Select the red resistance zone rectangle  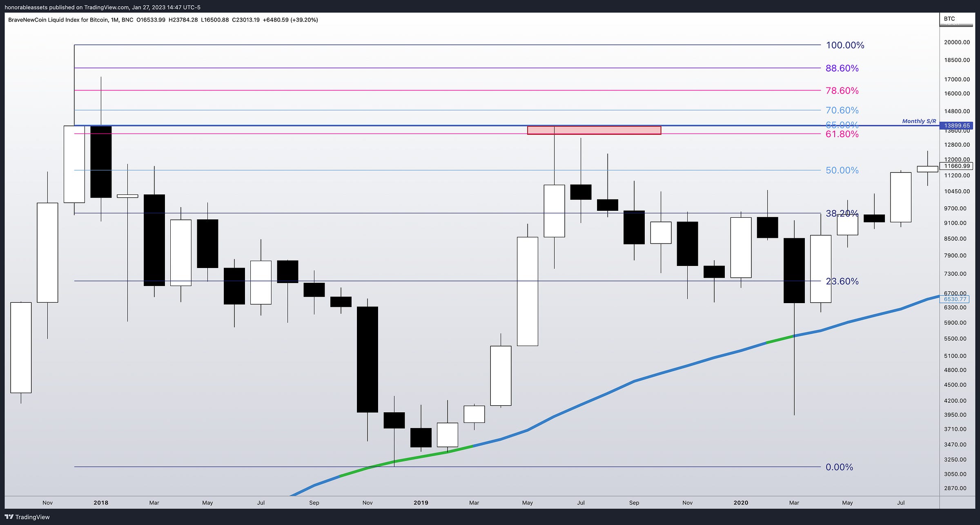click(x=594, y=130)
